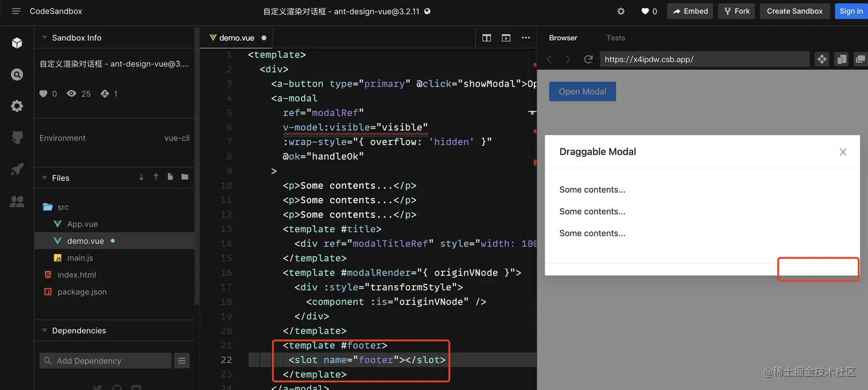Click the CodeSandbox name in the header
868x390 pixels.
[x=56, y=11]
